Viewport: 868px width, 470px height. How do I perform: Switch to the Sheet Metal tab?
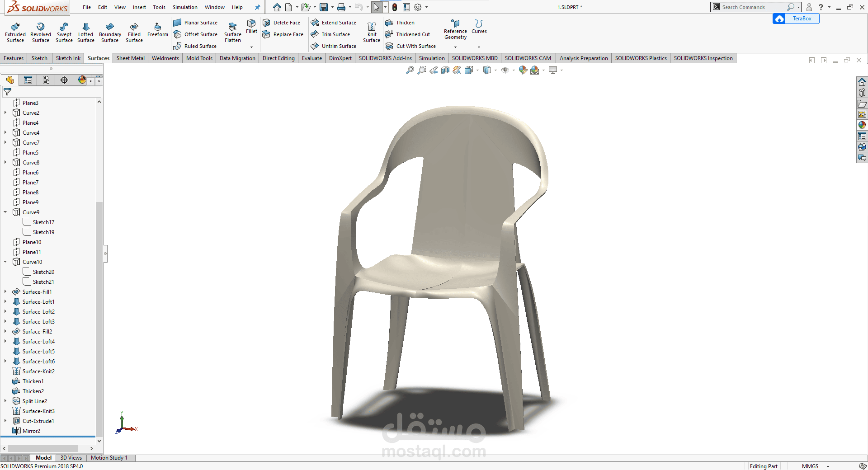(131, 58)
